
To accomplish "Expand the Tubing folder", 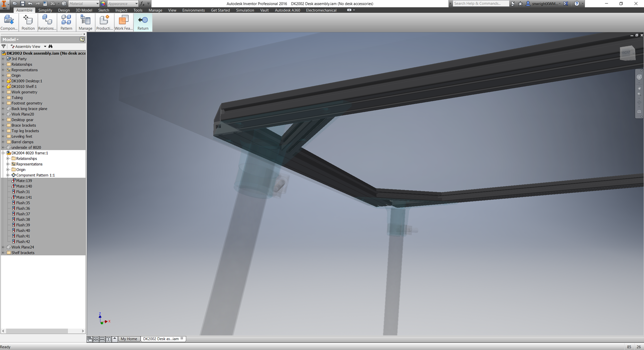I will click(x=3, y=97).
